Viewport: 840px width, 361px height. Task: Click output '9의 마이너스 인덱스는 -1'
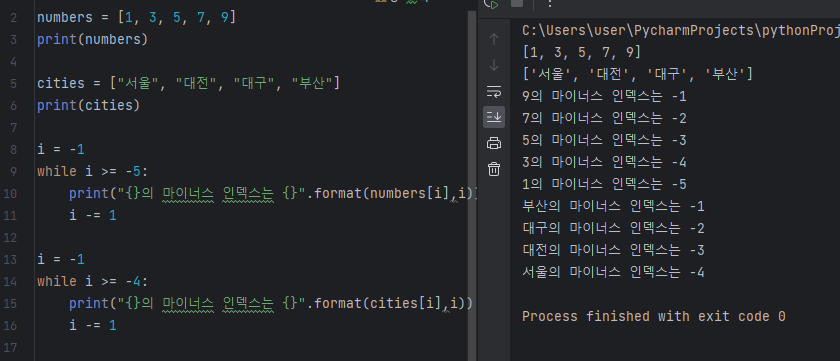604,96
